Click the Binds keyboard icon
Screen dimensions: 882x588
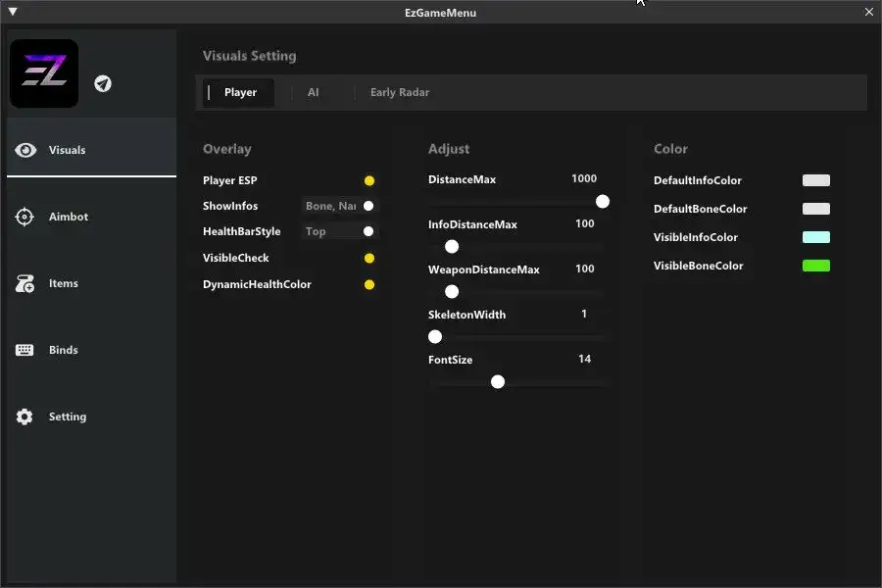(25, 350)
